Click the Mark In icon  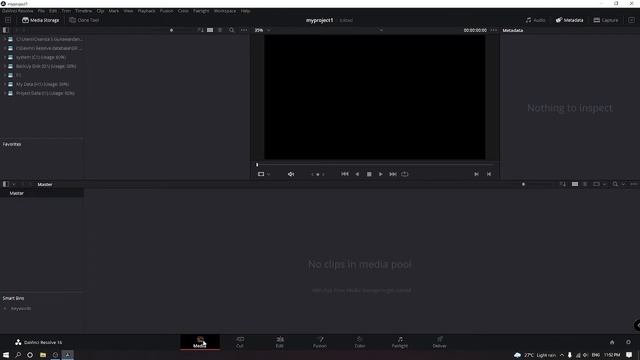[476, 174]
